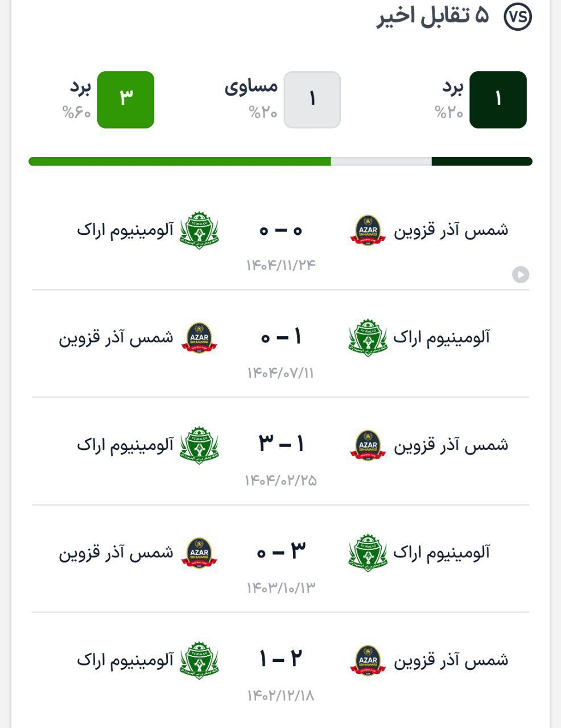Click Shams Azar logo in 1–3 match
The height and width of the screenshot is (728, 561).
(x=368, y=445)
